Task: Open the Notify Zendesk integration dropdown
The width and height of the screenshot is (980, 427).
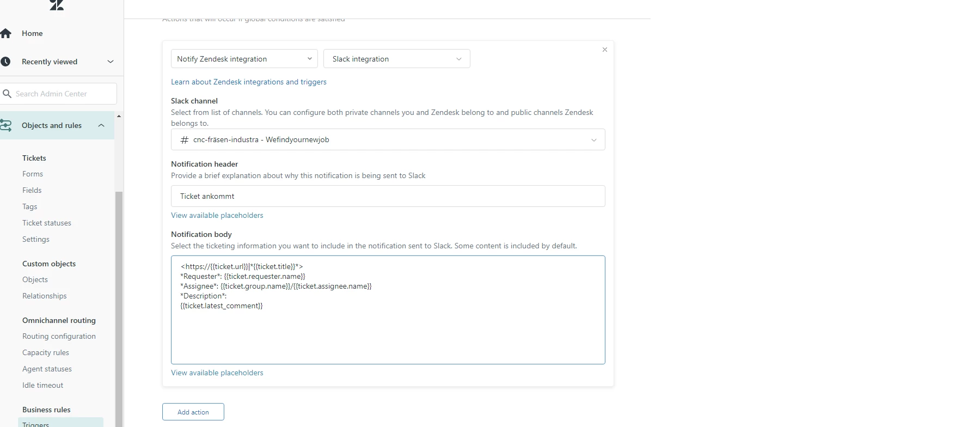Action: click(244, 59)
